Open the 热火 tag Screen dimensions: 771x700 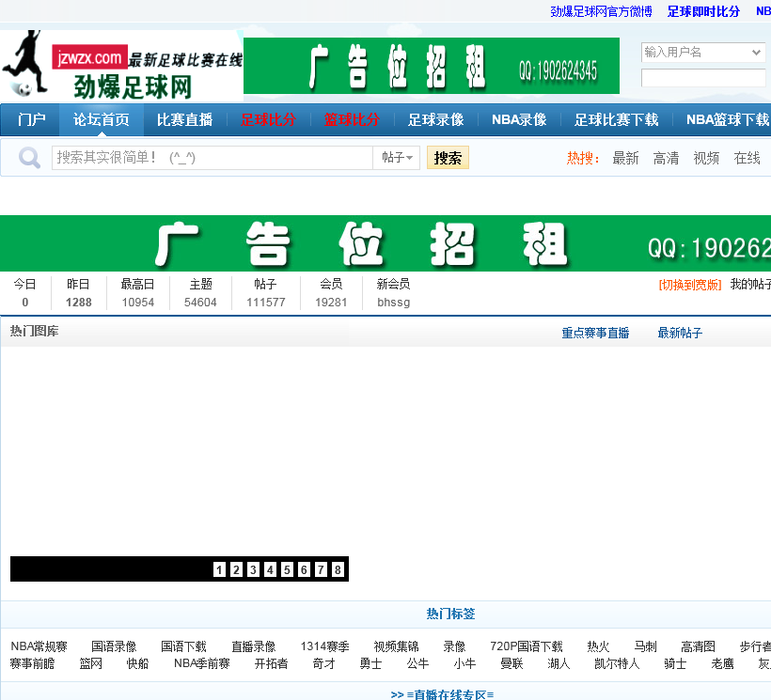(x=598, y=646)
